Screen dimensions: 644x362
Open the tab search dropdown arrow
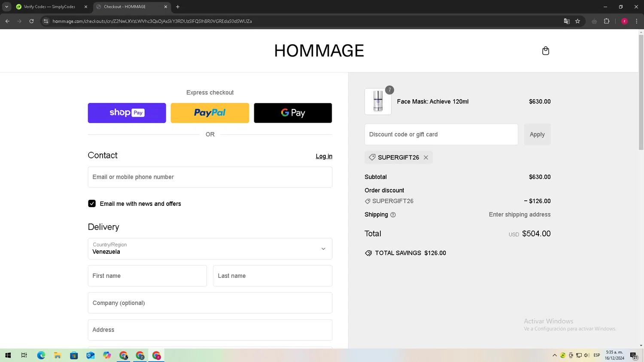coord(6,7)
